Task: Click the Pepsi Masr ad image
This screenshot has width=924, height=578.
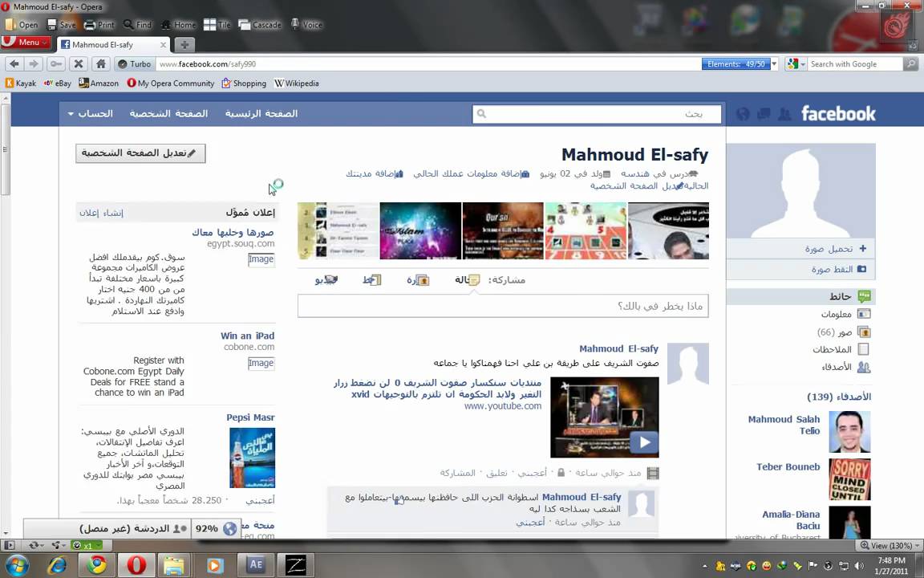Action: (252, 458)
